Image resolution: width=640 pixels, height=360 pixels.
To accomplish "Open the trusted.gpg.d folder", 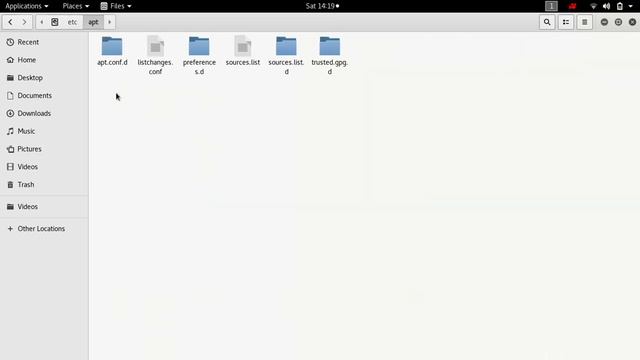I will [330, 56].
